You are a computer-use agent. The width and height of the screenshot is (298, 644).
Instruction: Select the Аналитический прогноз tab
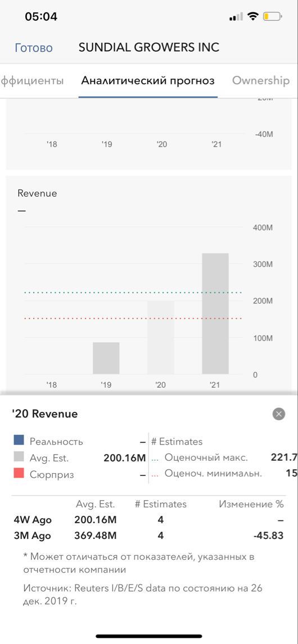pyautogui.click(x=148, y=80)
